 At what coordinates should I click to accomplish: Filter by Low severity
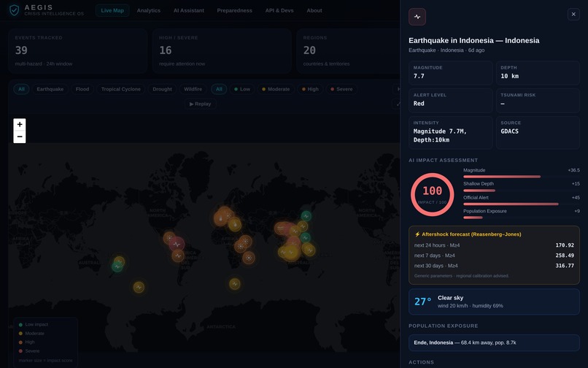[x=242, y=89]
